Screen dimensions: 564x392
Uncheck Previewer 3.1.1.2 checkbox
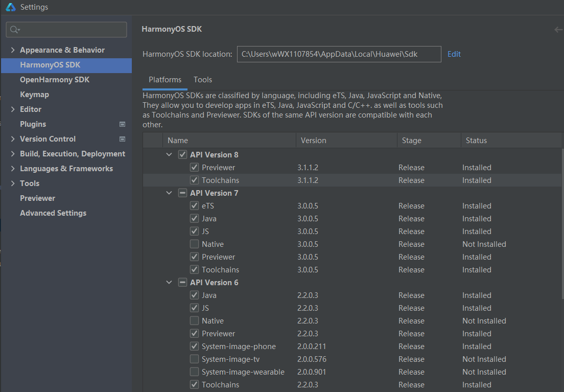click(194, 168)
